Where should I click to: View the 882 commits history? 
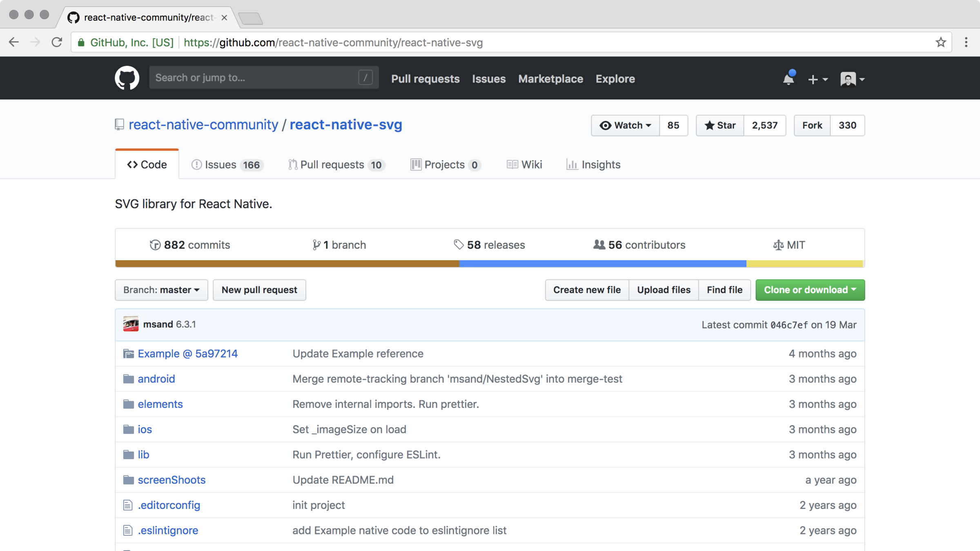tap(190, 245)
